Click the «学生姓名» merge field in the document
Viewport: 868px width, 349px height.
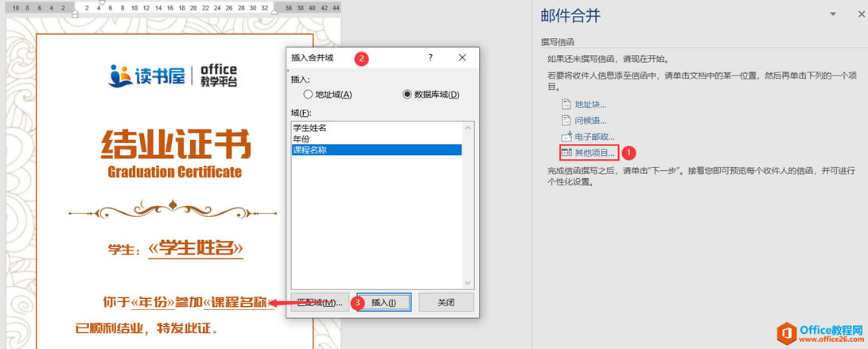coord(196,248)
